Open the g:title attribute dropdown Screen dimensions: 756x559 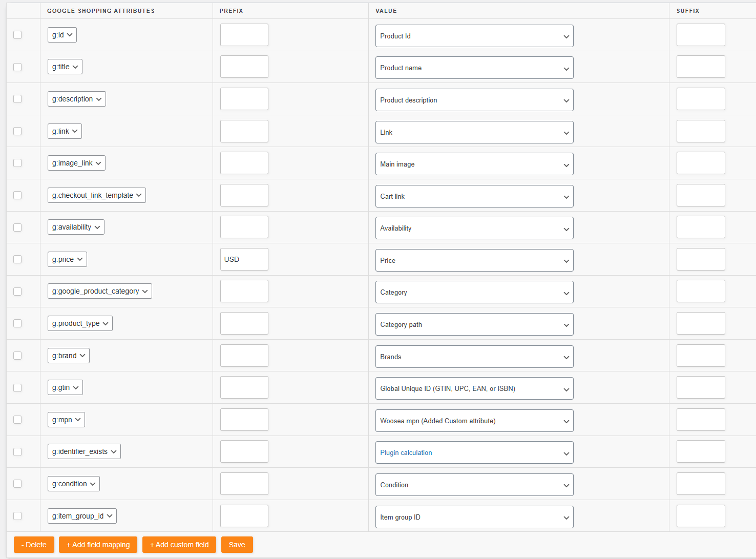click(x=65, y=67)
